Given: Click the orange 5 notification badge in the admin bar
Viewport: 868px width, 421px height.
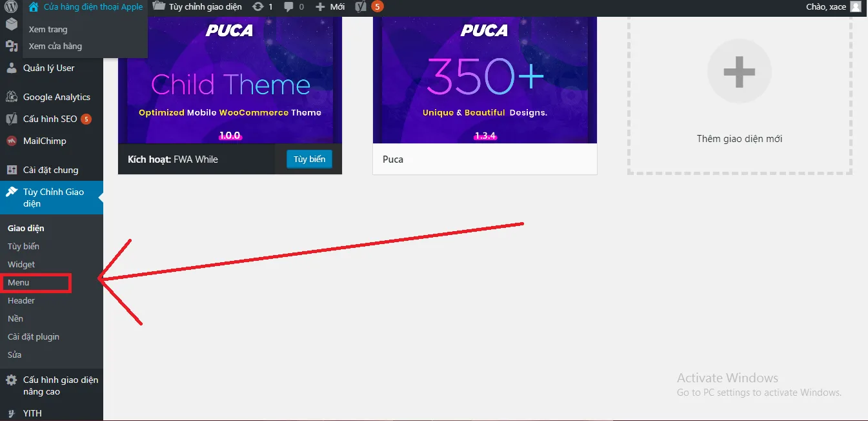Looking at the screenshot, I should [x=377, y=6].
